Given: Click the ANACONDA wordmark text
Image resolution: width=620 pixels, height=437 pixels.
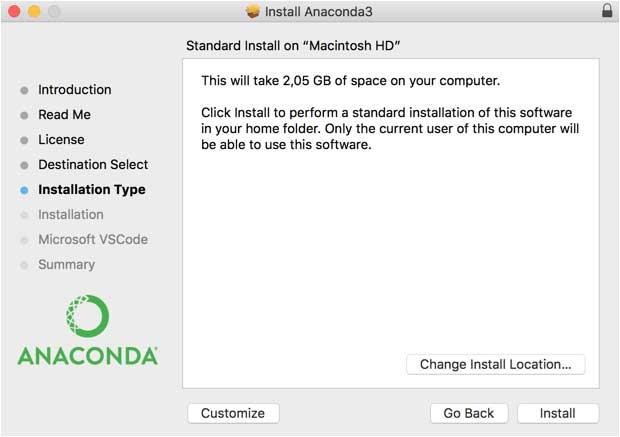Looking at the screenshot, I should [88, 355].
